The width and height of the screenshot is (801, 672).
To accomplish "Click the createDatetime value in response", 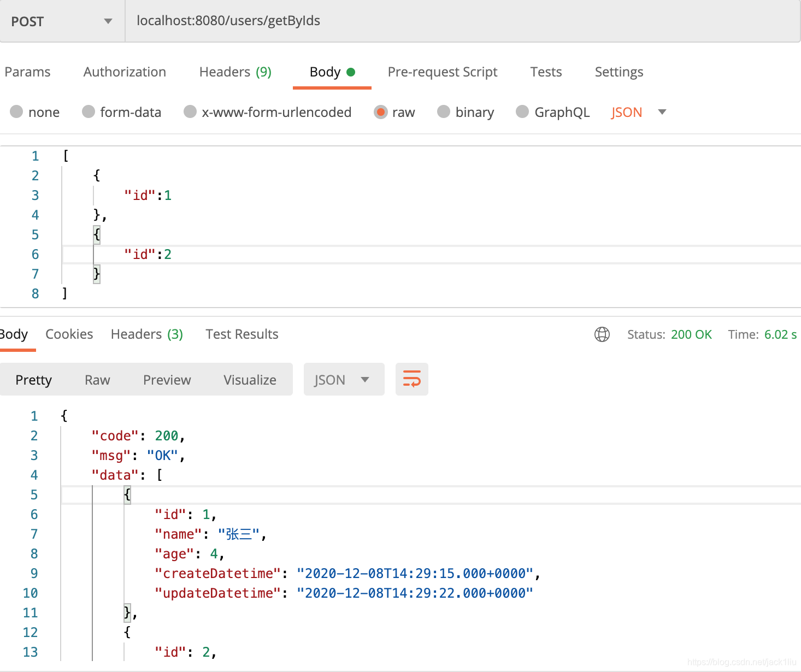I will point(415,574).
